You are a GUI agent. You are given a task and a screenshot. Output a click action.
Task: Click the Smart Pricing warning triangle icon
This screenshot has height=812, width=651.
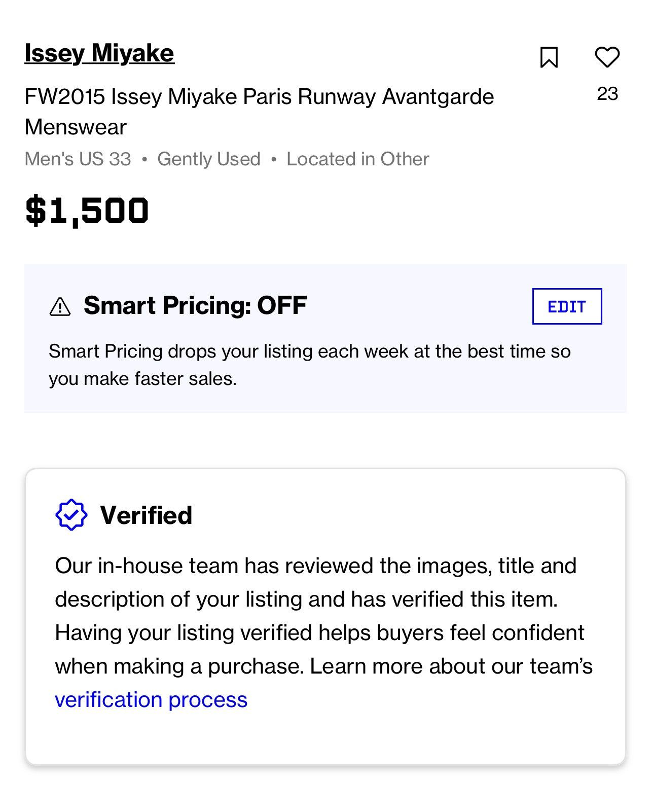pos(60,307)
